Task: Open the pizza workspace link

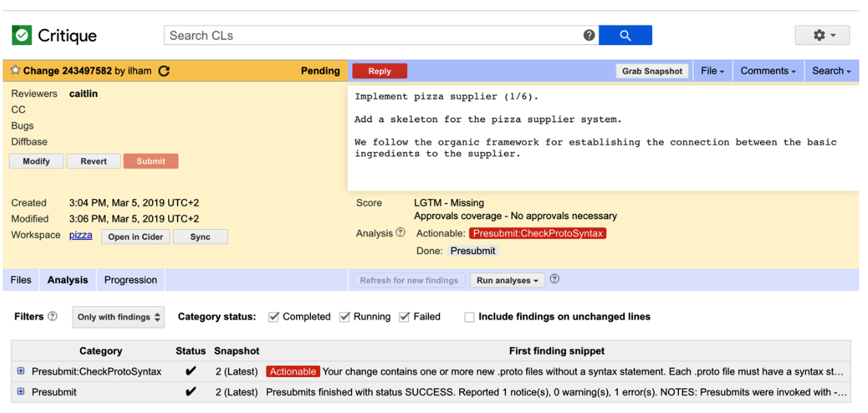Action: pyautogui.click(x=81, y=235)
